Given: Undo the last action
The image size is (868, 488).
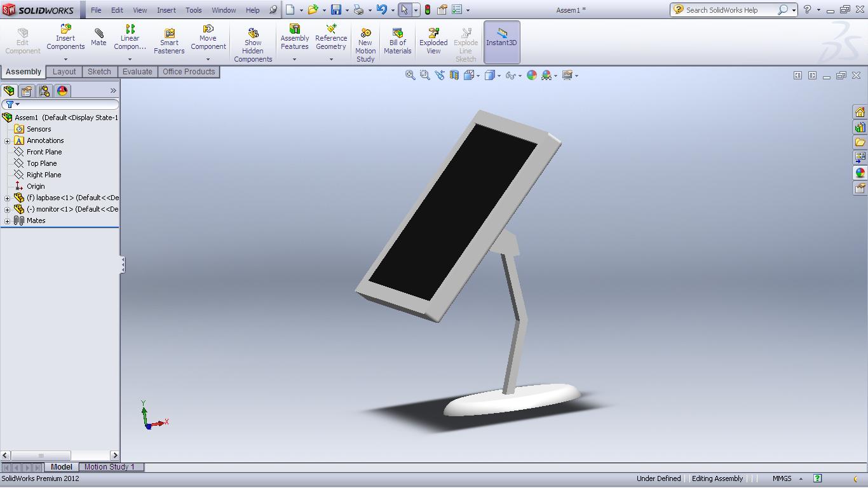Looking at the screenshot, I should (x=381, y=10).
